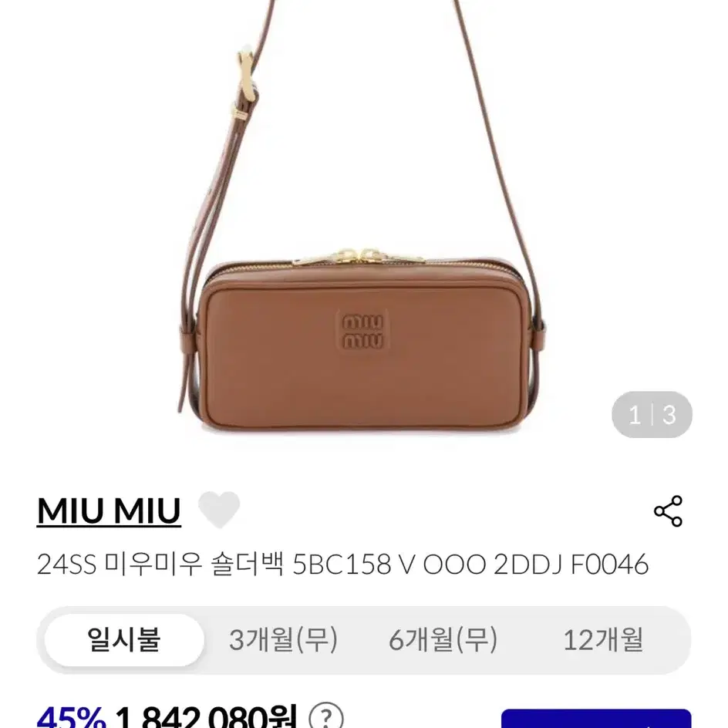
Task: Click the gold zipper pulls on the bag
Action: tap(359, 256)
